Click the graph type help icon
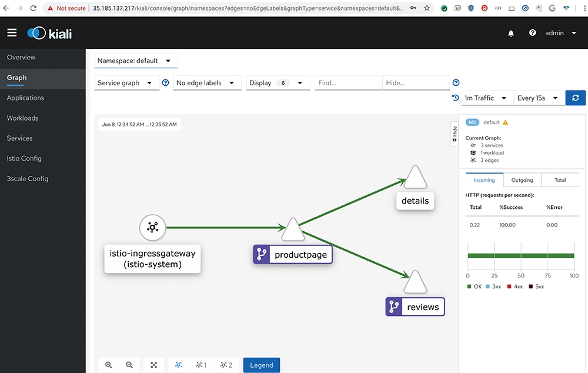The height and width of the screenshot is (373, 588). point(165,83)
